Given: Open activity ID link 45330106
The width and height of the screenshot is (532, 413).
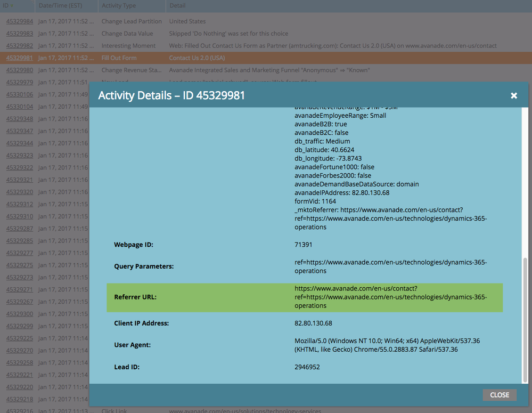Looking at the screenshot, I should click(20, 95).
